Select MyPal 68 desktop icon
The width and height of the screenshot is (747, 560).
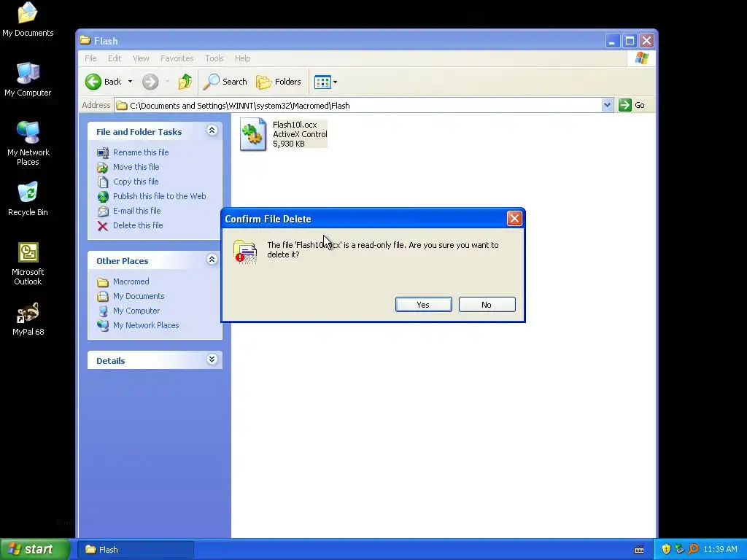pos(28,319)
